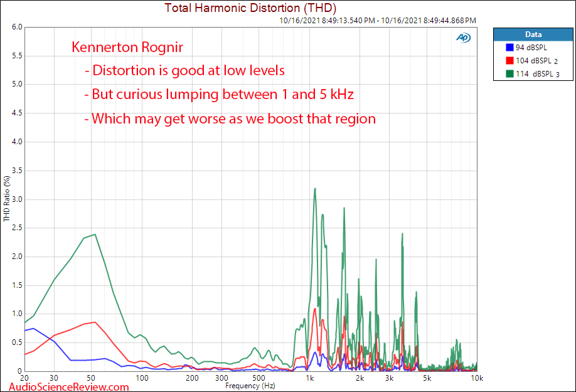The height and width of the screenshot is (392, 576).
Task: Click the "30" Hz frequency axis label
Action: tap(54, 378)
